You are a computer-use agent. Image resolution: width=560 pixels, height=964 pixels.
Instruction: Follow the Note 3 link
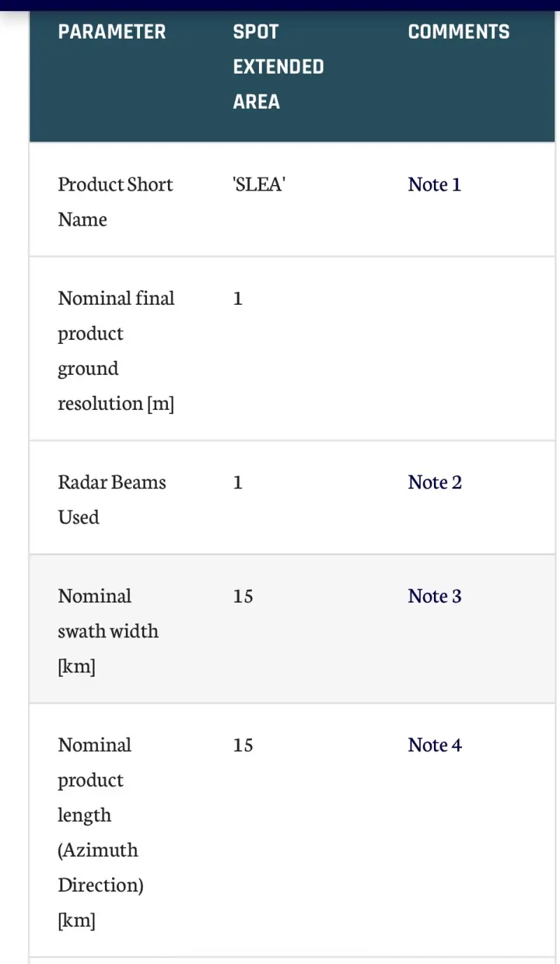coord(434,596)
